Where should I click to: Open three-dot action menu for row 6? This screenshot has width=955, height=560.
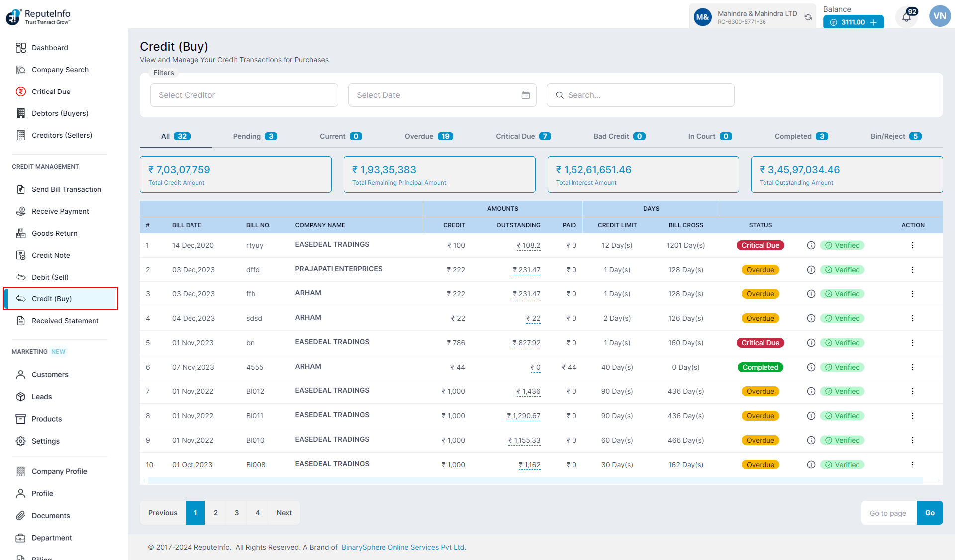[x=912, y=367]
